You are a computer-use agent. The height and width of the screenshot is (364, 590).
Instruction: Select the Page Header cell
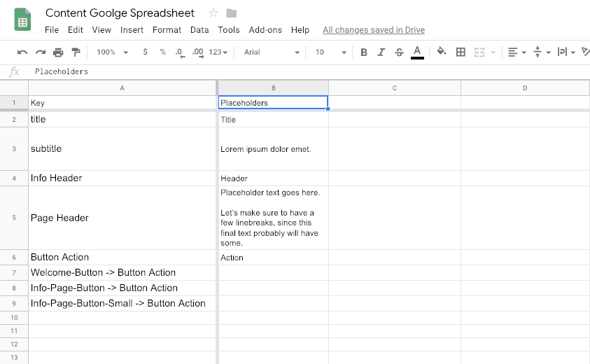tap(122, 218)
